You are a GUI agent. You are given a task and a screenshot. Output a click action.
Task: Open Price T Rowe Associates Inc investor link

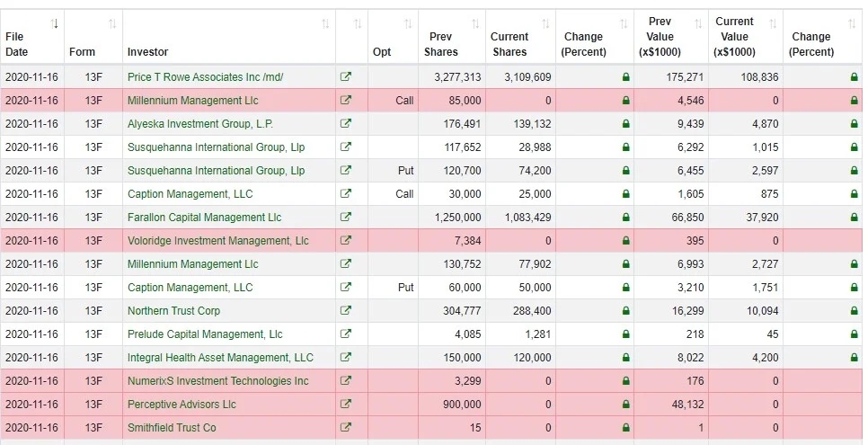[x=205, y=77]
